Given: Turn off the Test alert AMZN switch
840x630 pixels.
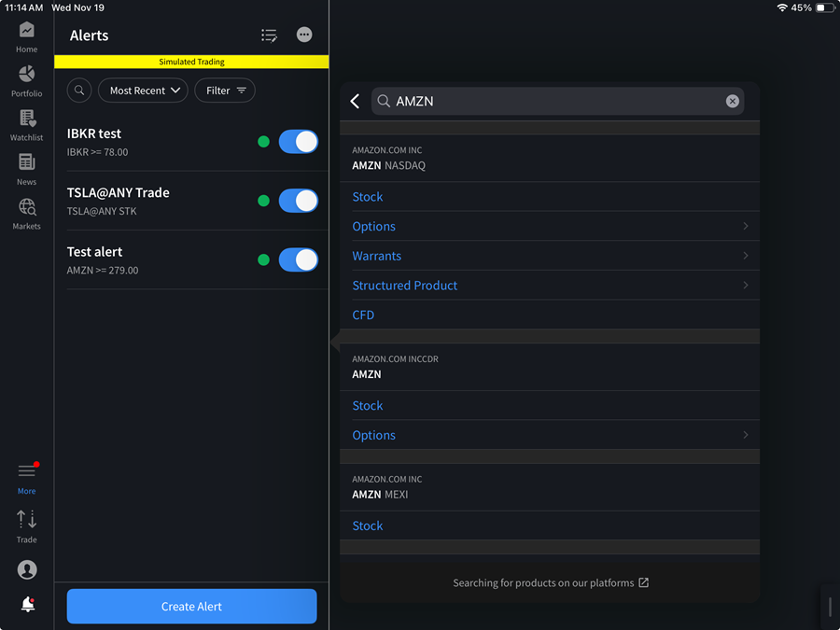Looking at the screenshot, I should point(299,260).
